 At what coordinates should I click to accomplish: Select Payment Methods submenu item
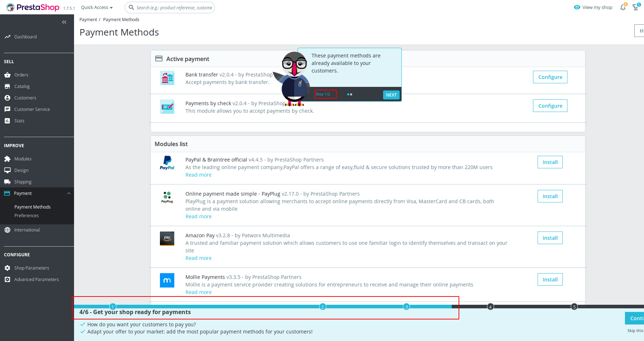coord(32,207)
